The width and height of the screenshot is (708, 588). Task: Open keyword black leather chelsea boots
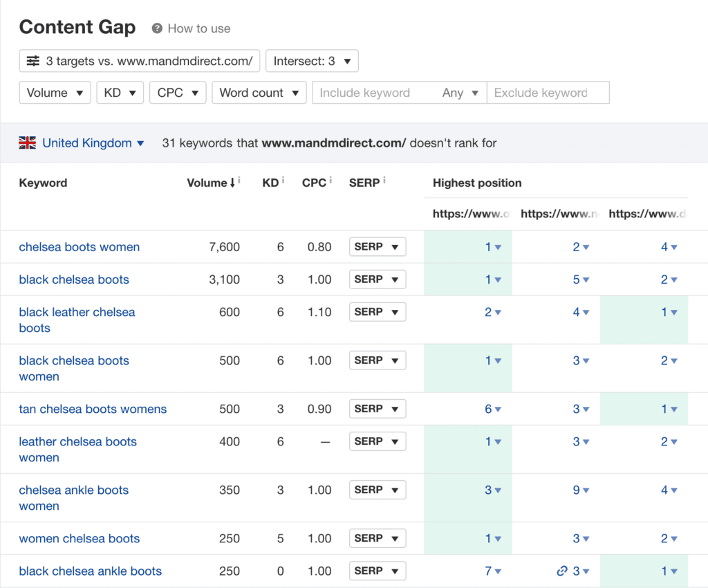(77, 320)
